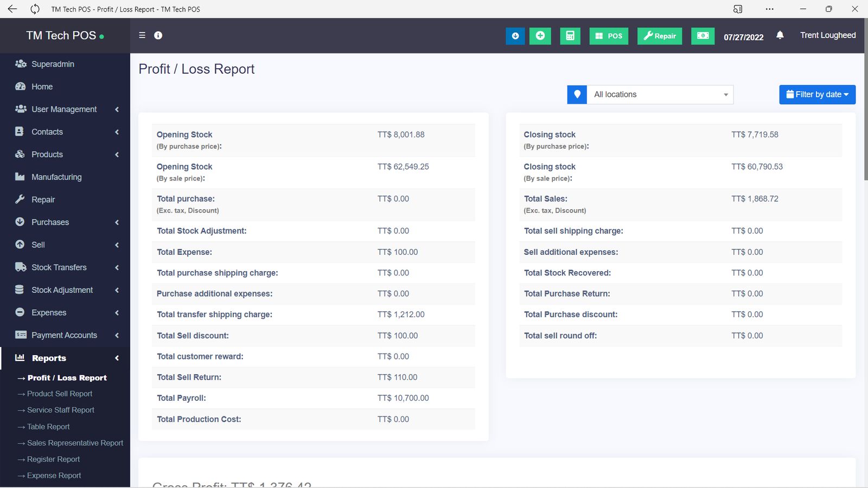This screenshot has width=868, height=488.
Task: Expand the Payment Accounts sidebar menu
Action: [x=65, y=335]
